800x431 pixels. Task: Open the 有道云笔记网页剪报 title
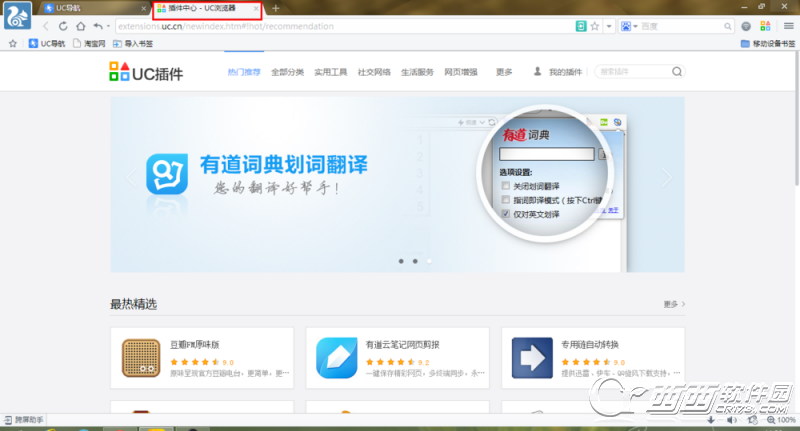pos(403,345)
